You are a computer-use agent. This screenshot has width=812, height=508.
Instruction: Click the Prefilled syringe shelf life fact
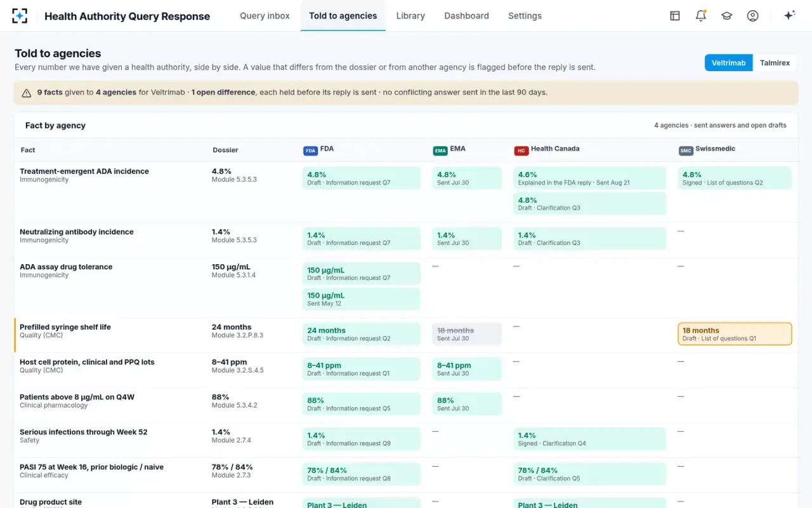click(x=65, y=327)
